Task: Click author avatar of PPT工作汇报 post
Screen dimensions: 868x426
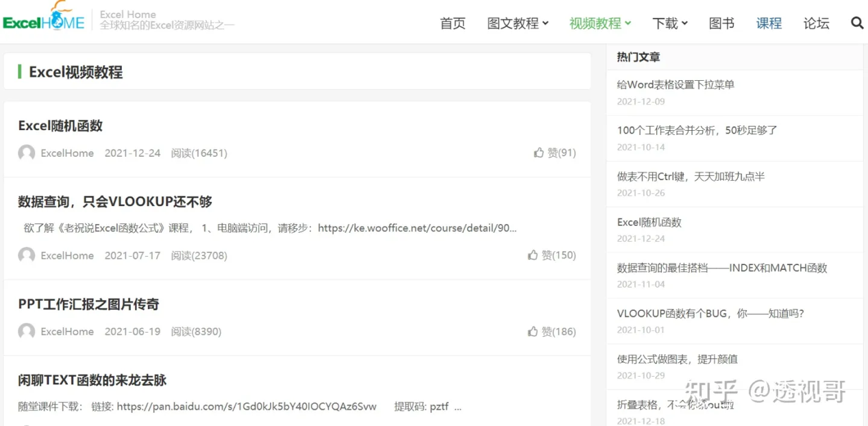Action: click(x=27, y=331)
